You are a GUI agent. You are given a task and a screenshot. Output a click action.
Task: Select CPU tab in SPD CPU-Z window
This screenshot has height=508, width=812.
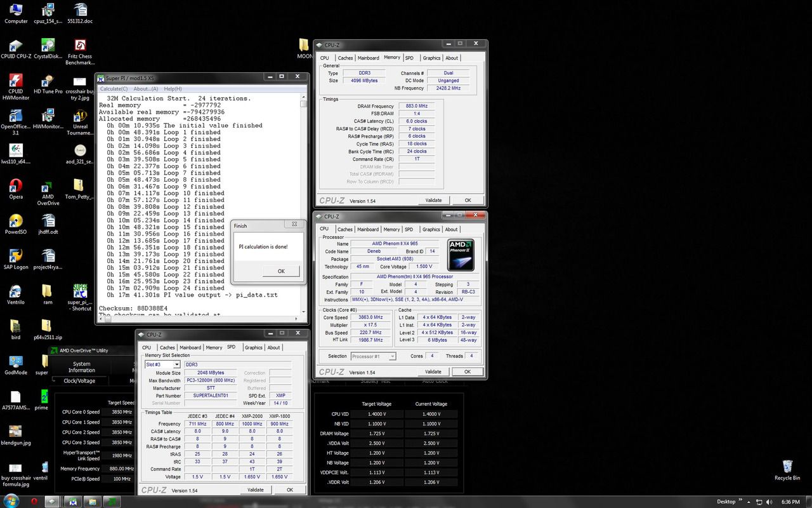point(147,347)
